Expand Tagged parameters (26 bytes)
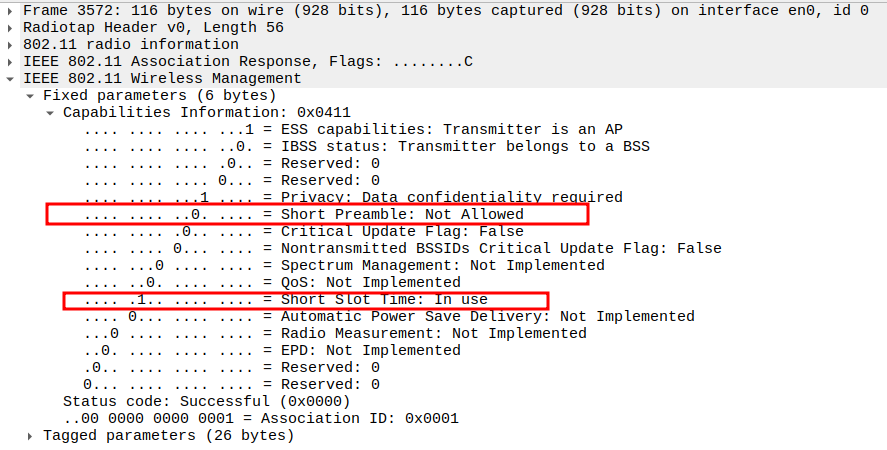The height and width of the screenshot is (450, 887). tap(31, 435)
